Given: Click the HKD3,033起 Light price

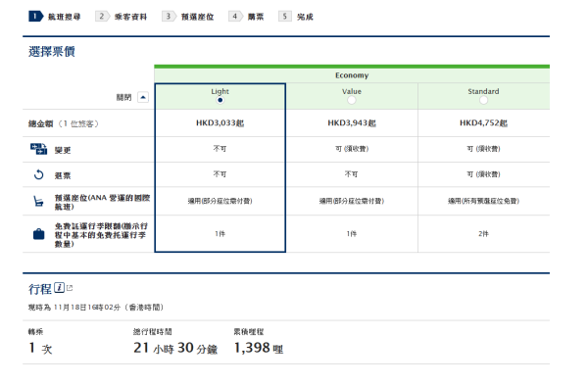Looking at the screenshot, I should click(220, 123).
